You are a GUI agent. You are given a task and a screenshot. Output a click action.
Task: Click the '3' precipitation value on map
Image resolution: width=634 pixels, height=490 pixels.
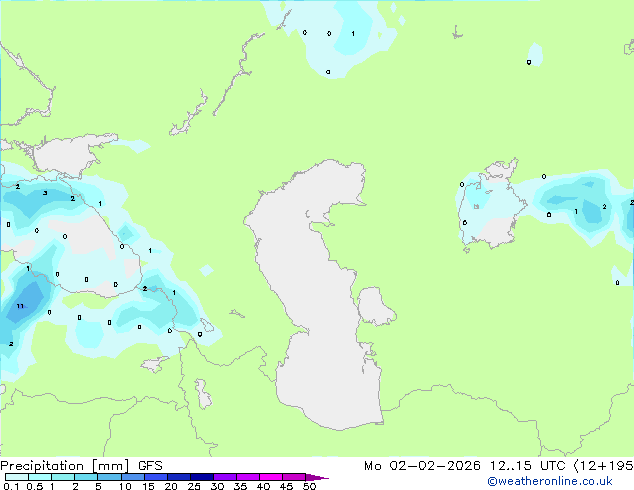click(x=45, y=193)
